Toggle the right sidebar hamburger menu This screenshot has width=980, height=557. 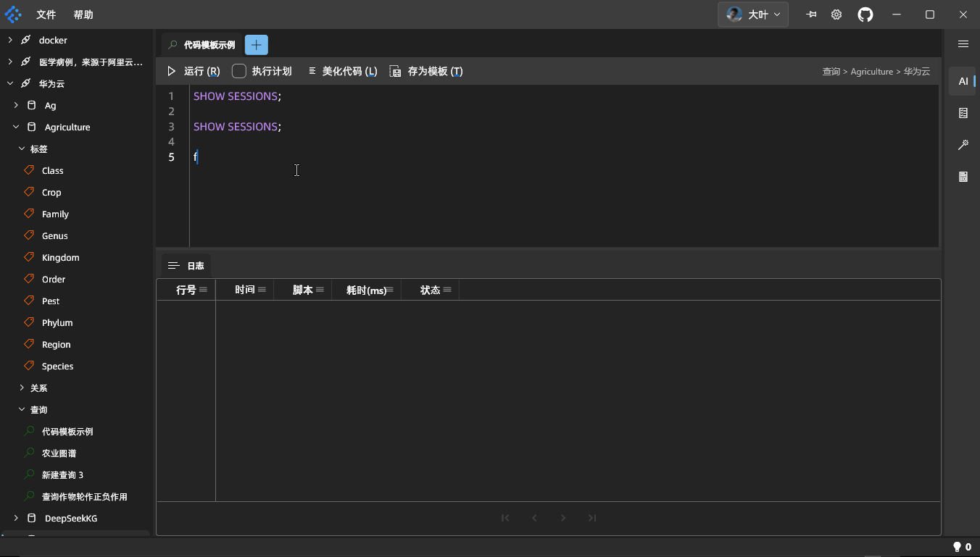coord(963,44)
